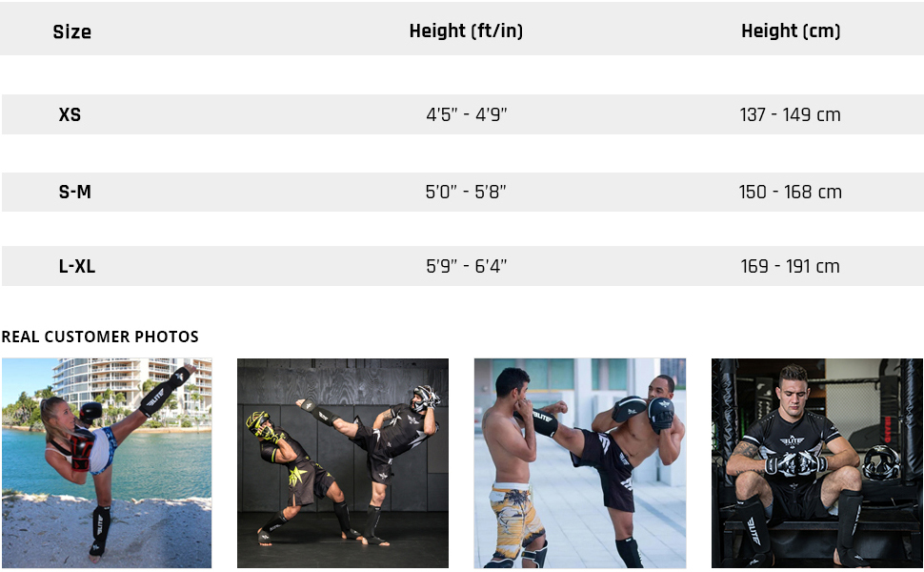Click the helmet on the bench beside seated fighter
The image size is (924, 572).
click(x=880, y=462)
